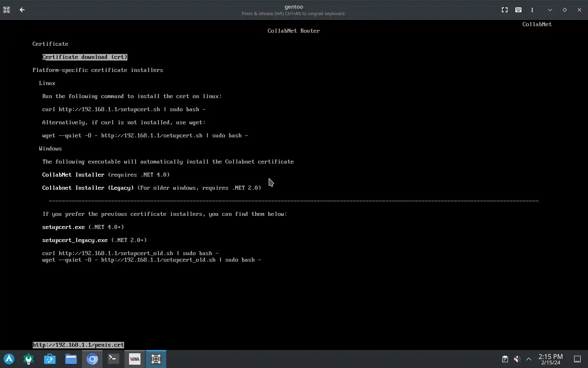Click the Boxes app icon in header

7,10
